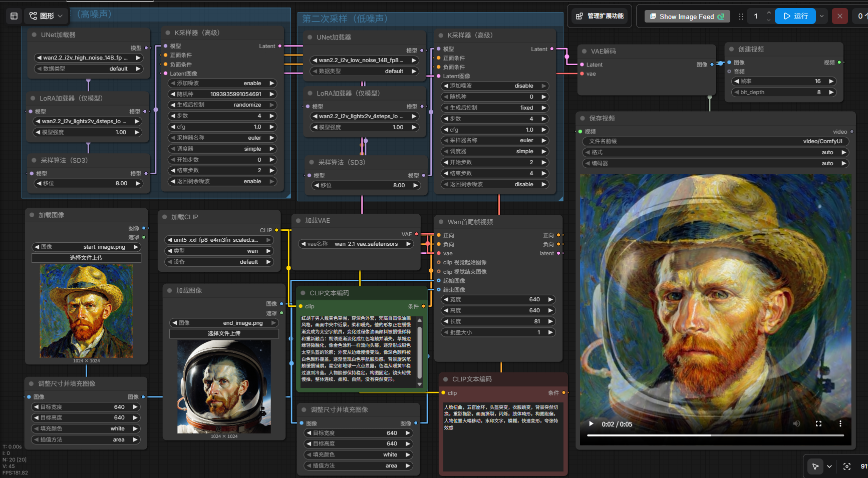Image resolution: width=868 pixels, height=478 pixels.
Task: Next value arrow for 采样器名称 euler in high-noise sampler
Action: [x=271, y=138]
